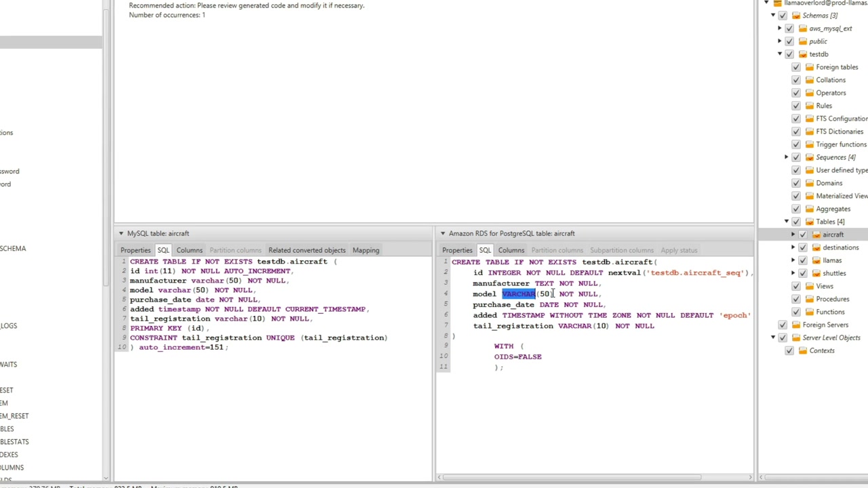Click the aircraft table icon
This screenshot has height=488, width=868.
click(x=816, y=235)
